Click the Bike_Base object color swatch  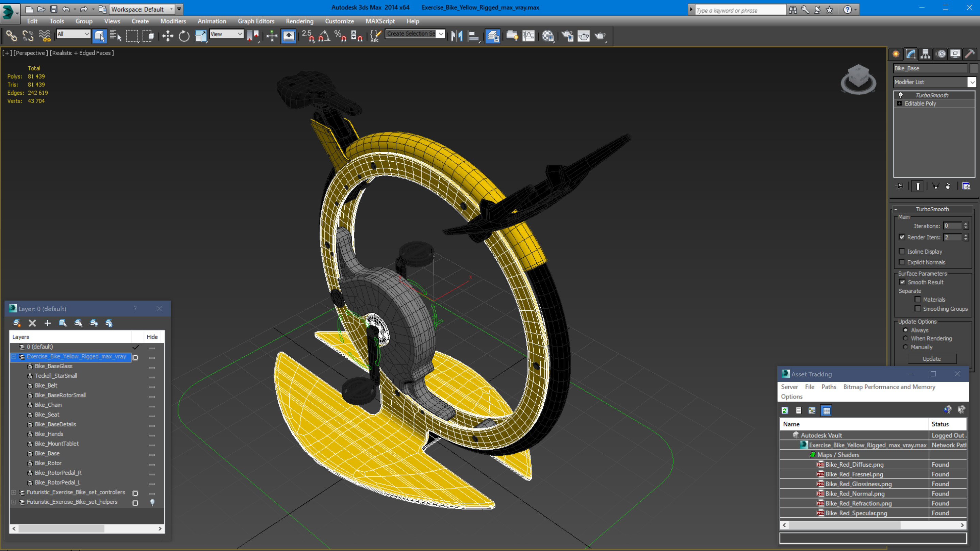[x=974, y=68]
